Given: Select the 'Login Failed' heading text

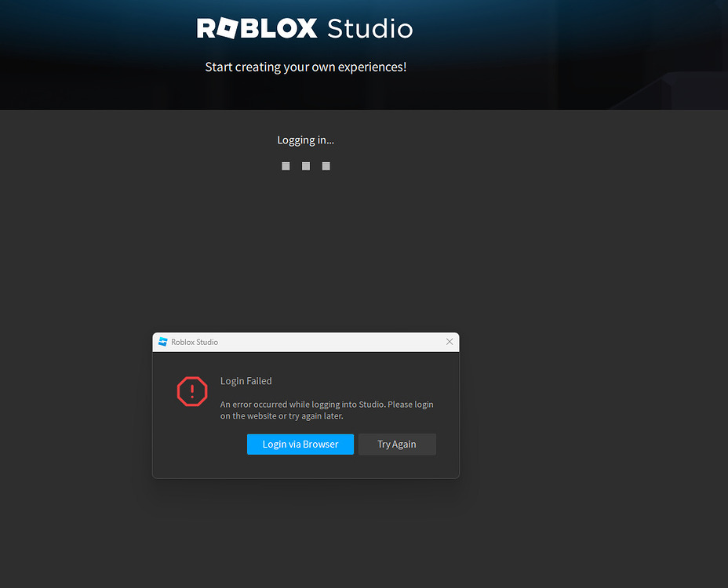Looking at the screenshot, I should coord(246,380).
